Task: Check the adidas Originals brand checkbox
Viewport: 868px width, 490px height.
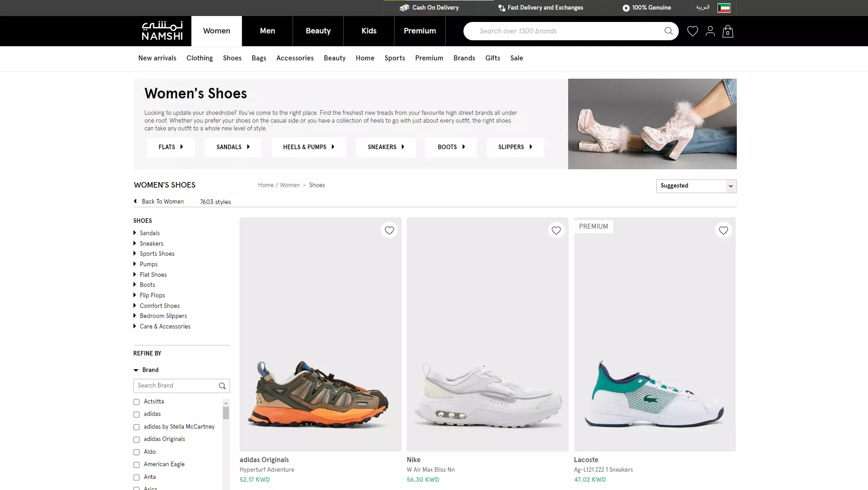Action: pos(136,440)
